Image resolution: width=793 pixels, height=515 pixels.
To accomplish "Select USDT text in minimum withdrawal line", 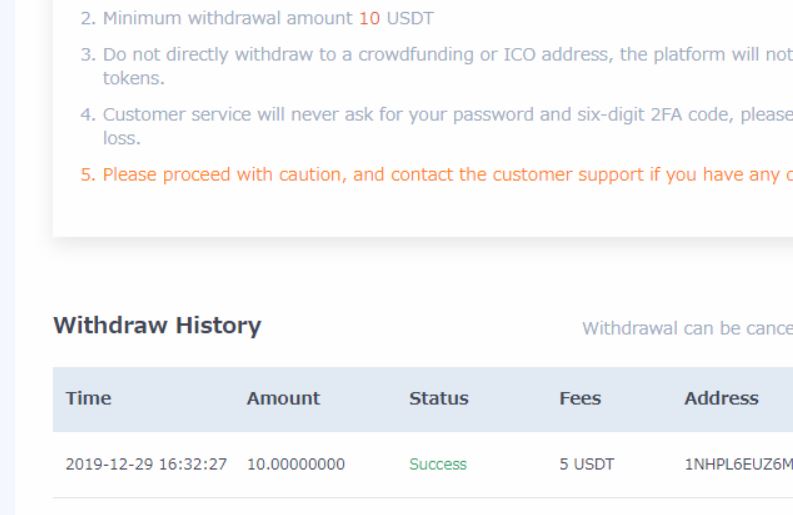I will 410,19.
